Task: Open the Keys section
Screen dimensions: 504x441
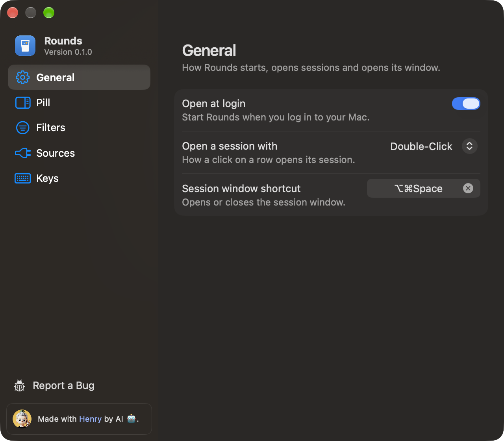Action: coord(79,178)
